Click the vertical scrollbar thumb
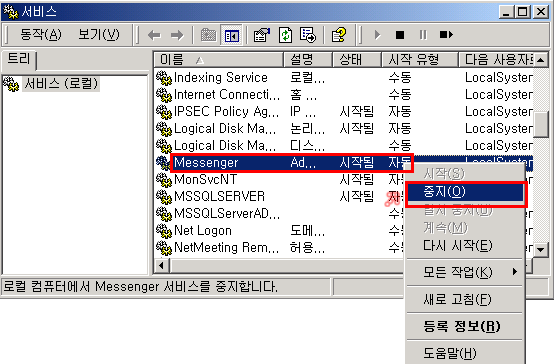 [541, 124]
